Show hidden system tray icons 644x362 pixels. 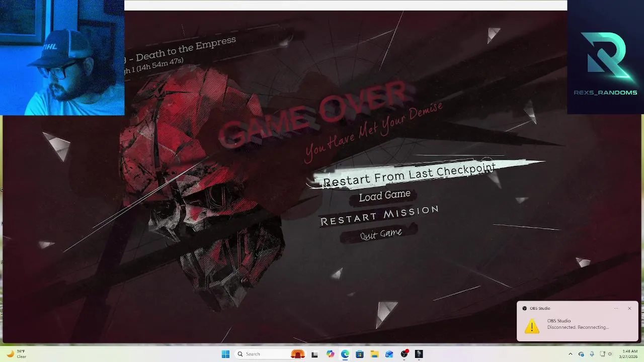(x=570, y=354)
